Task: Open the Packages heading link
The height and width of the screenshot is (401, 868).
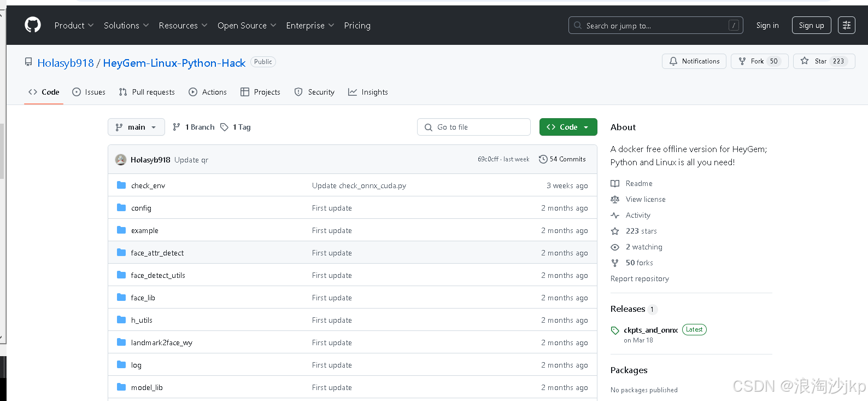Action: pyautogui.click(x=629, y=370)
